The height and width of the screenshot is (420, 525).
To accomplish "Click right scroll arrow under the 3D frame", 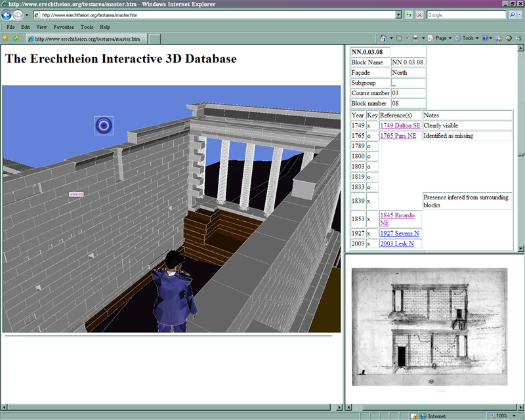I will click(x=340, y=408).
